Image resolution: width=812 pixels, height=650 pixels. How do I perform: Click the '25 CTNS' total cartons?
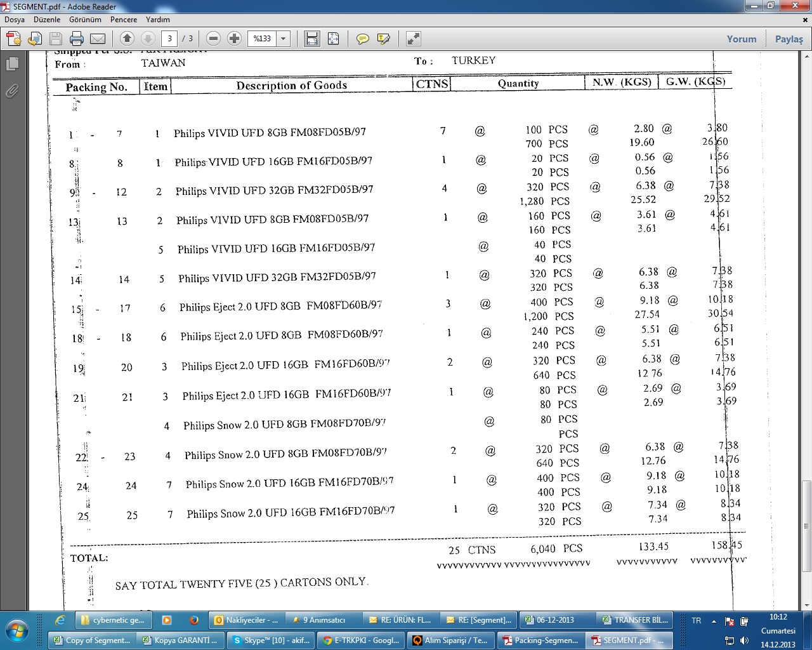click(x=472, y=550)
